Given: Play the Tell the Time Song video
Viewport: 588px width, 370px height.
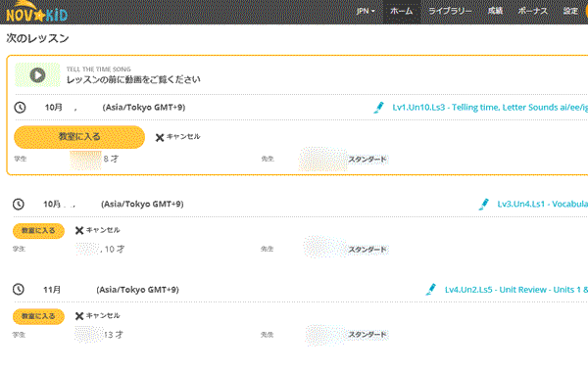Looking at the screenshot, I should 37,75.
